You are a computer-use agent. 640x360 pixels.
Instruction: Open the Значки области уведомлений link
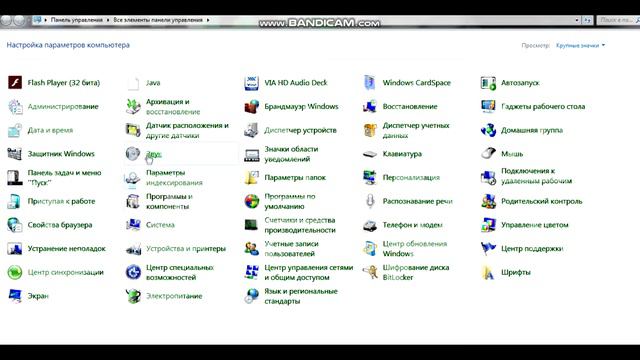click(x=291, y=154)
